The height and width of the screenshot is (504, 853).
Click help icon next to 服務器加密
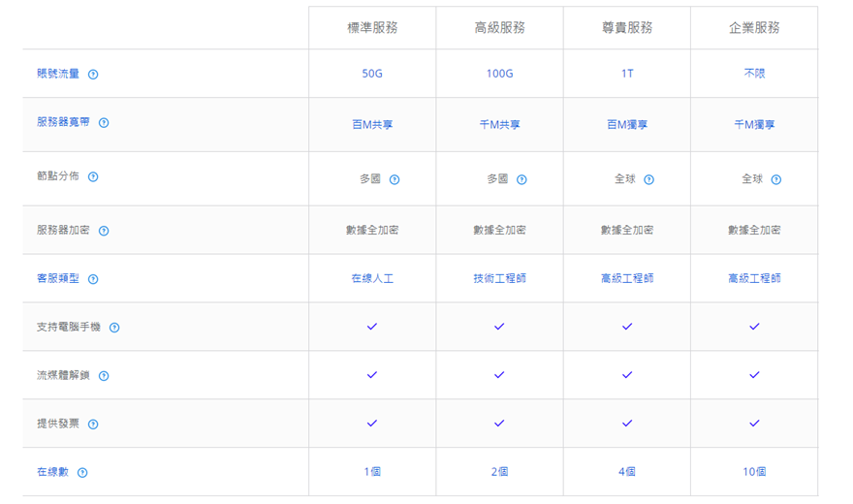(104, 231)
